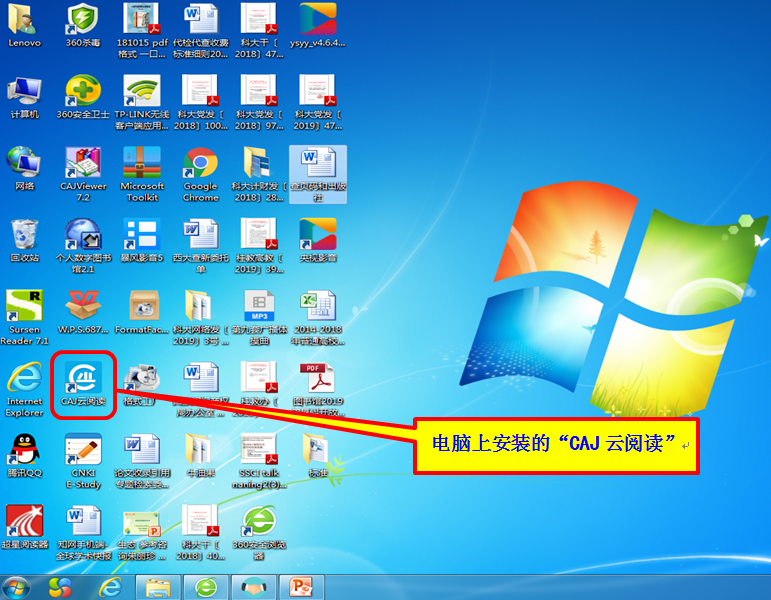Open Windows Explorer from the taskbar
This screenshot has width=771, height=600.
pyautogui.click(x=158, y=587)
